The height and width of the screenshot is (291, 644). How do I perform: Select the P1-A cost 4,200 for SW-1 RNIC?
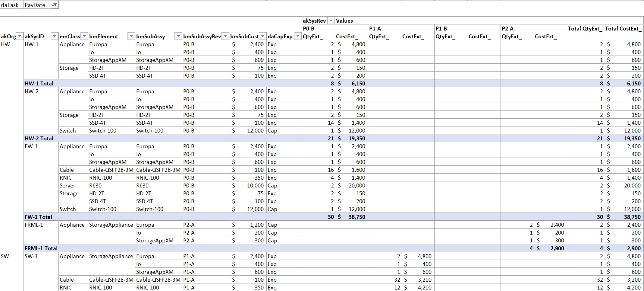point(418,287)
